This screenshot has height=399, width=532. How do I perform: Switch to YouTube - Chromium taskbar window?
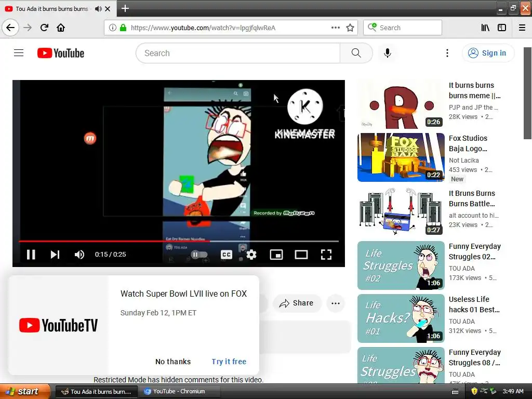pyautogui.click(x=180, y=392)
